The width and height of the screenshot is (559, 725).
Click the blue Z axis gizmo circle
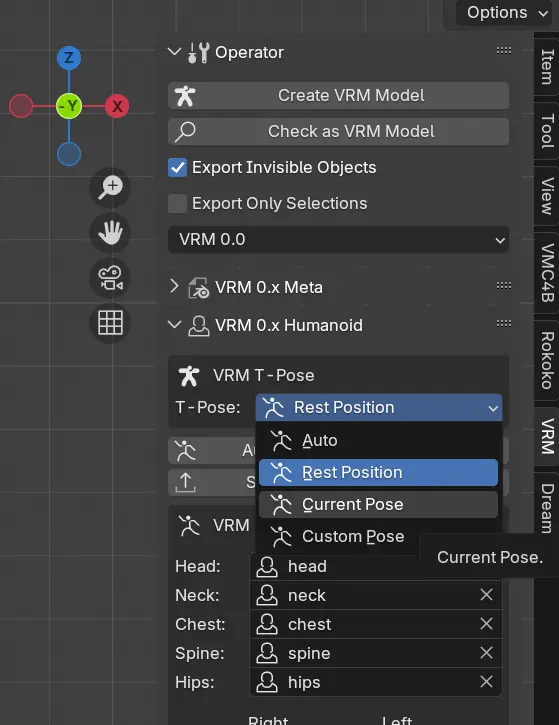tap(69, 58)
